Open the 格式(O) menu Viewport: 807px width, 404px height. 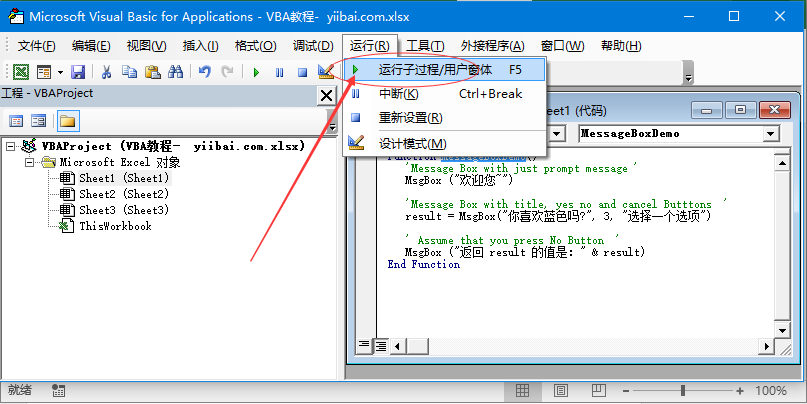coord(256,46)
